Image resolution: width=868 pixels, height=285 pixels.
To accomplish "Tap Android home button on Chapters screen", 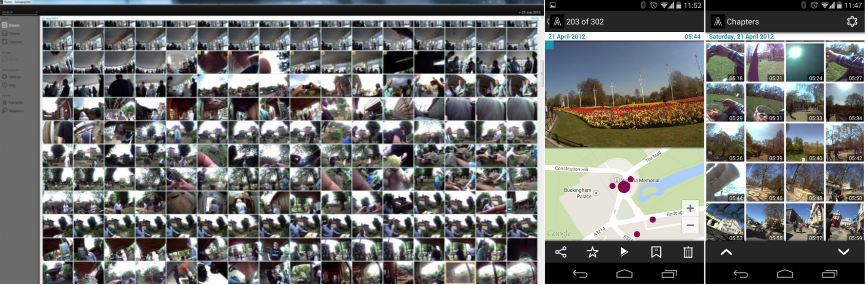I will [x=785, y=274].
